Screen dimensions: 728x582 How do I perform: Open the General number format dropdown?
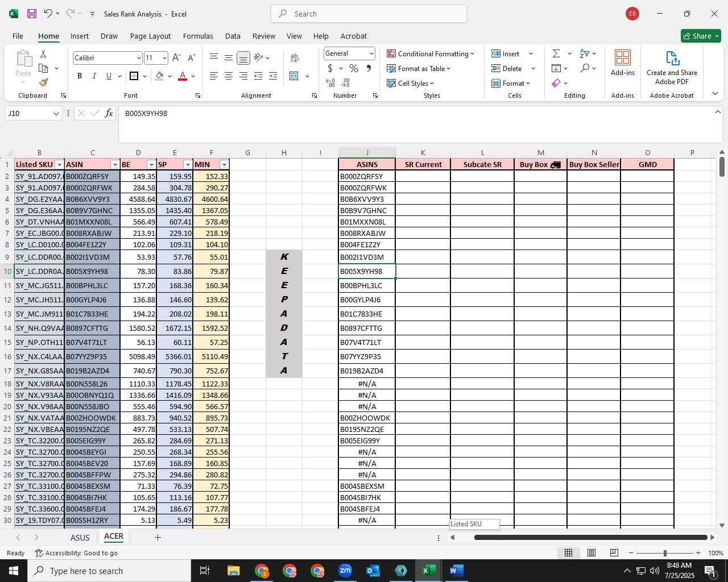(x=371, y=53)
